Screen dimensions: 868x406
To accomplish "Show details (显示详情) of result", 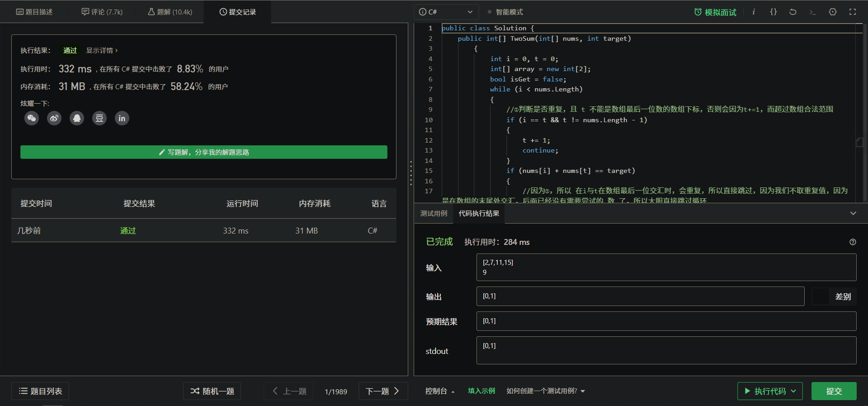I will point(102,50).
